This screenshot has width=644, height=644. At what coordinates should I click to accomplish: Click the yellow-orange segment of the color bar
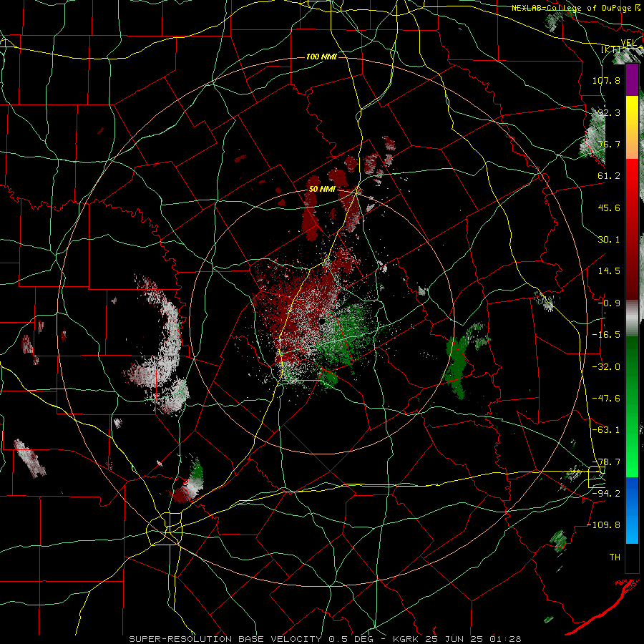point(632,127)
